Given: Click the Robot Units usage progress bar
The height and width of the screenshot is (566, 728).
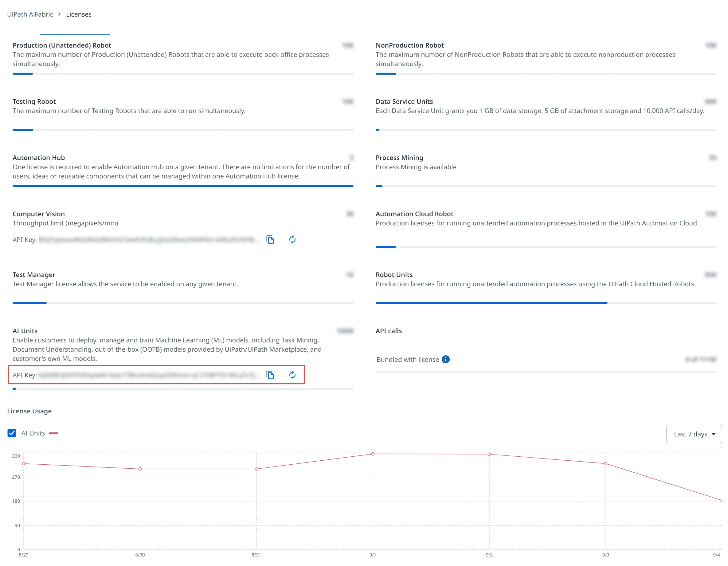Looking at the screenshot, I should click(x=546, y=303).
